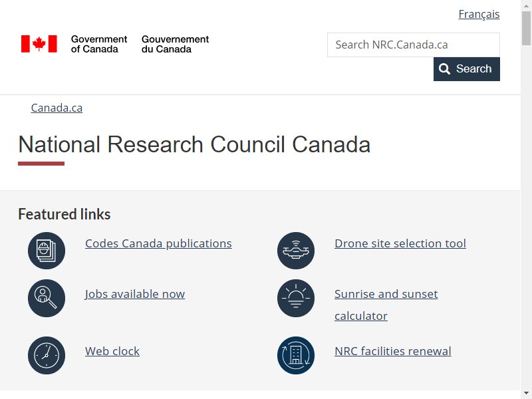
Task: Open Sunrise and sunset calculator link
Action: tap(386, 305)
